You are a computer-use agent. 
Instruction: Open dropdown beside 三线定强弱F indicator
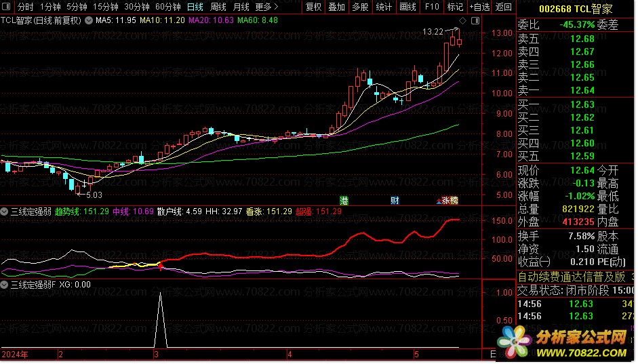tap(4, 285)
